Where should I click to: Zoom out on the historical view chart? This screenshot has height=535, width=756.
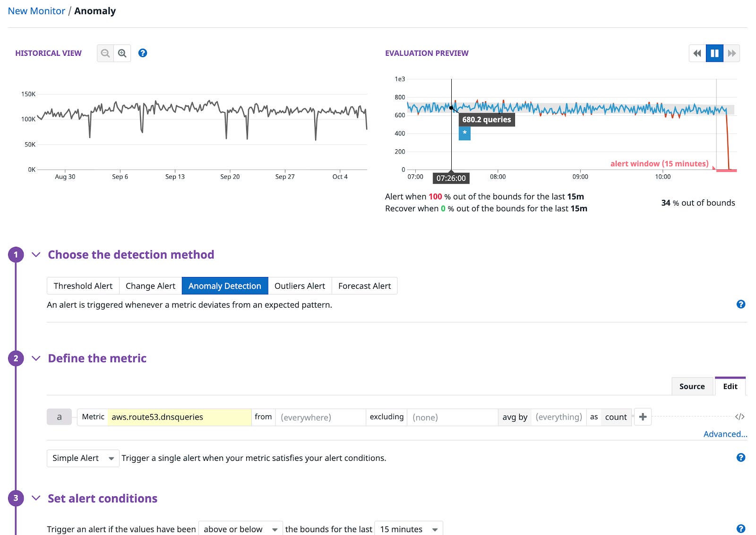pos(105,53)
